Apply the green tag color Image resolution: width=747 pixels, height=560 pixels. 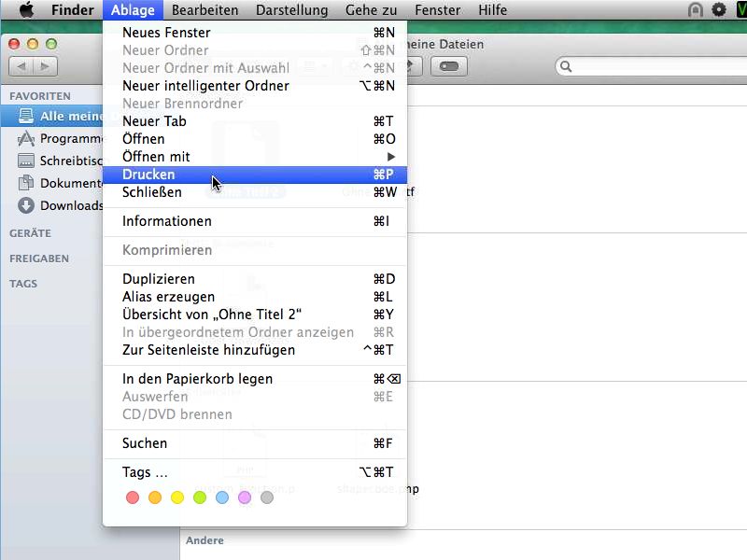click(x=200, y=498)
